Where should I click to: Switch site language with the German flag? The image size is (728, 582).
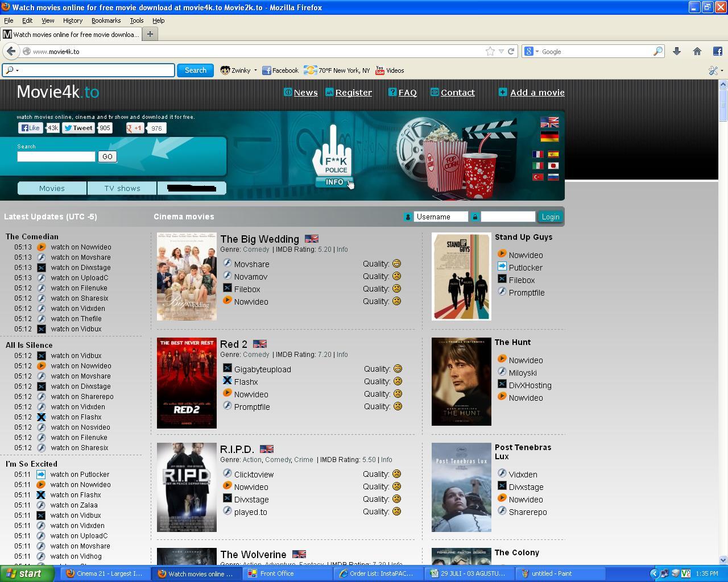549,137
